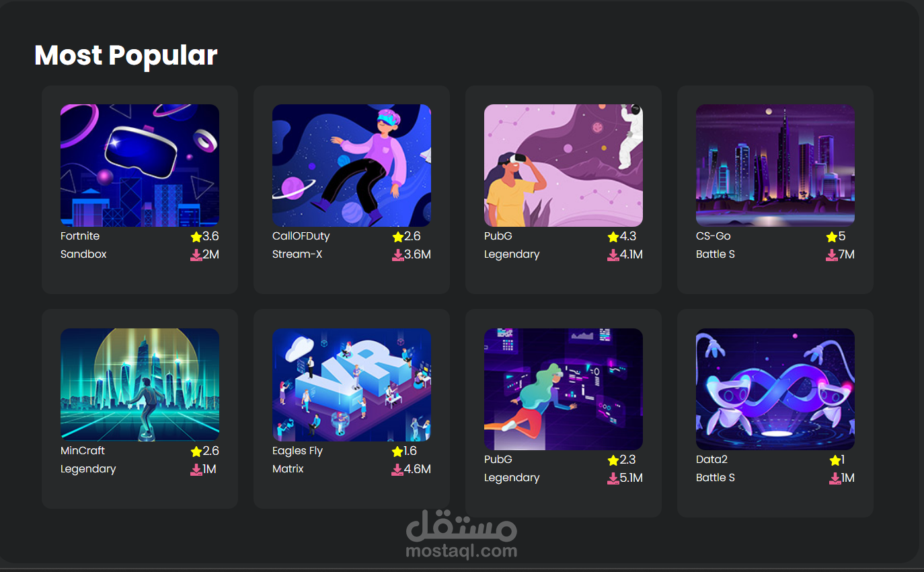The width and height of the screenshot is (924, 572).
Task: Click the download icon beside 7M
Action: (832, 255)
